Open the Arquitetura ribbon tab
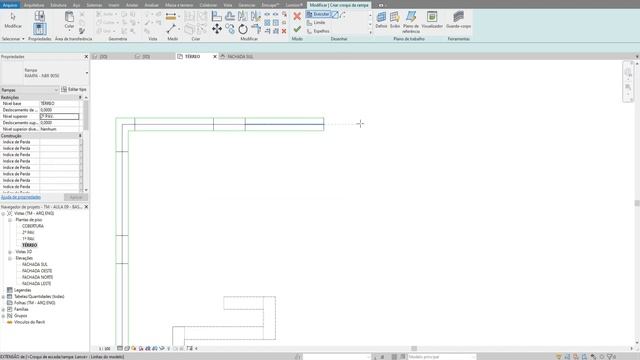Screen dimensions: 640x360 [34, 5]
